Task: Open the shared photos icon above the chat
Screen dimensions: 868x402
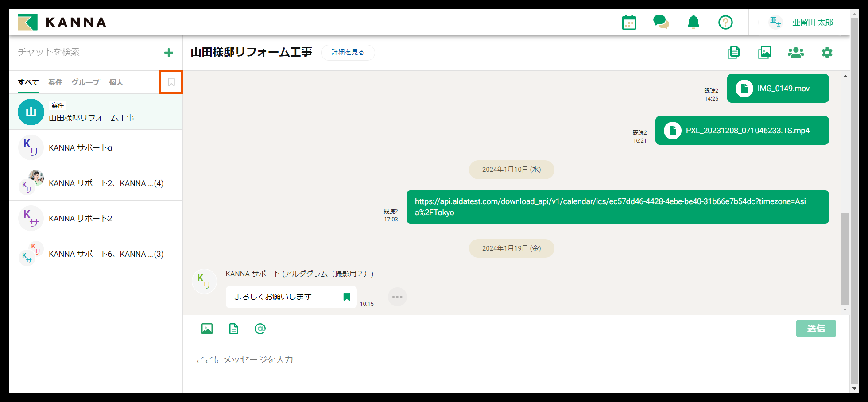Action: coord(765,52)
